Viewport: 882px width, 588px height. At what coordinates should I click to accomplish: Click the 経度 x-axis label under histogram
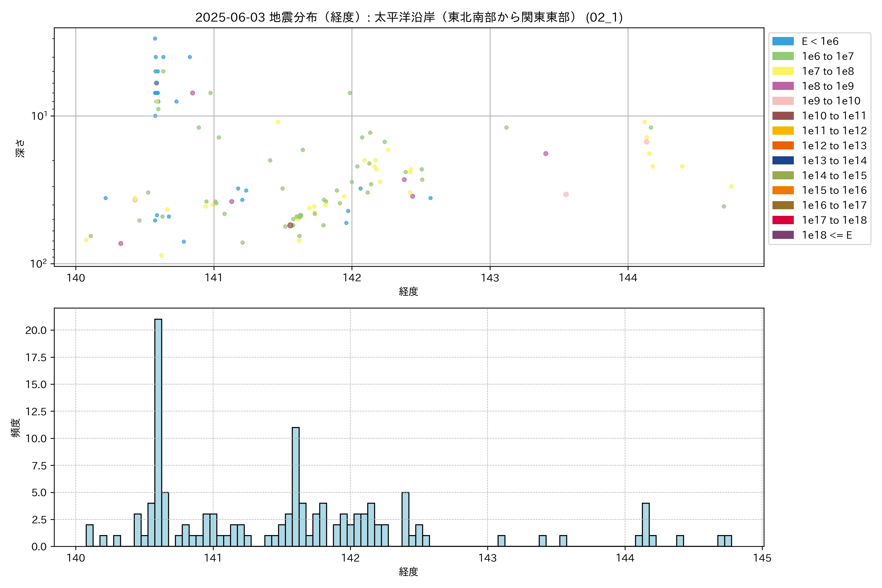coord(408,572)
